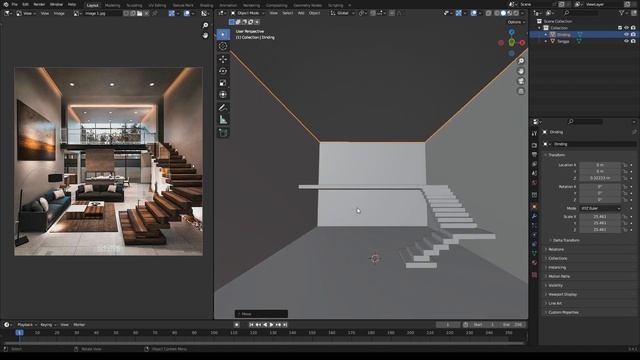Viewport: 640px width, 360px height.
Task: Hide Collection in viewport with eye icon
Action: [x=626, y=28]
